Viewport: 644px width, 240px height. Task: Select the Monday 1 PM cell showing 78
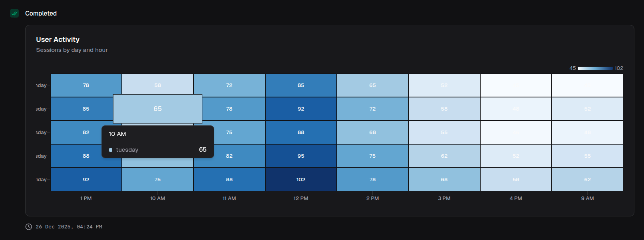click(86, 85)
